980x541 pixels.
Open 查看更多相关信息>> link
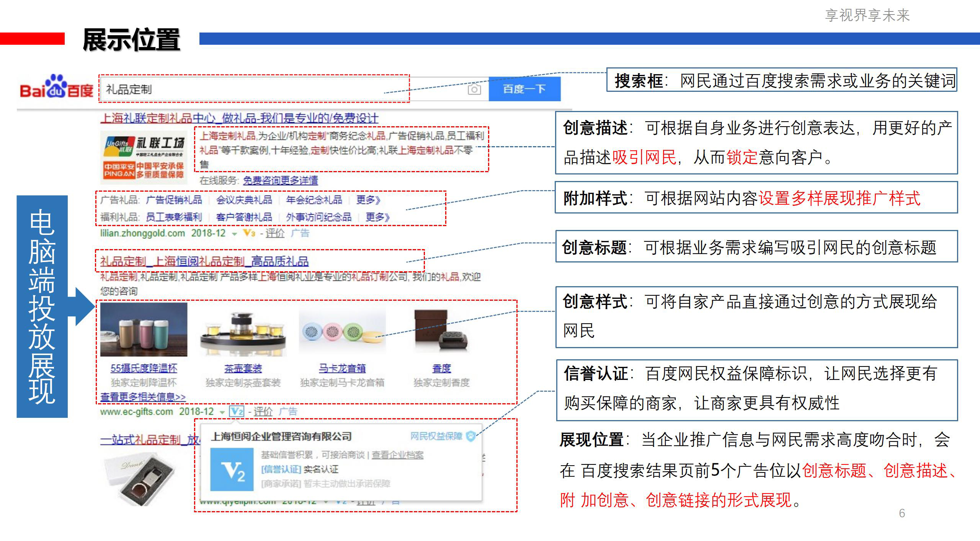click(x=143, y=397)
